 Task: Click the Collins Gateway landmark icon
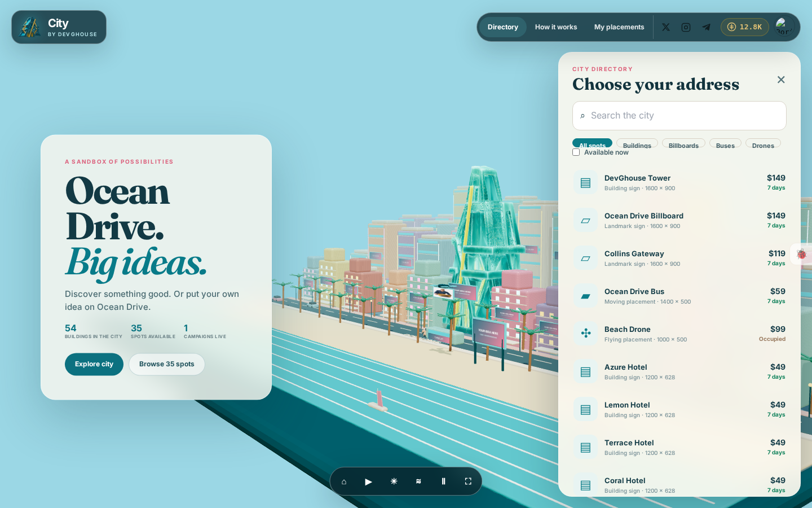coord(586,259)
